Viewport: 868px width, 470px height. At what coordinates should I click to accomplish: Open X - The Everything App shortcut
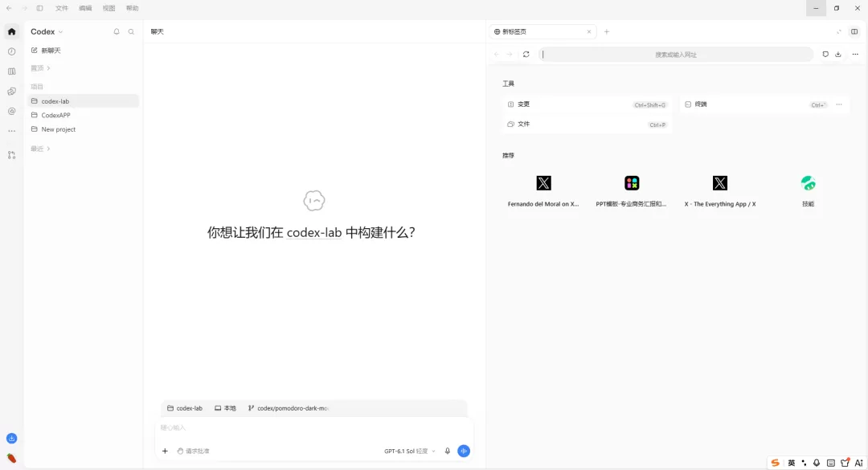(x=720, y=191)
